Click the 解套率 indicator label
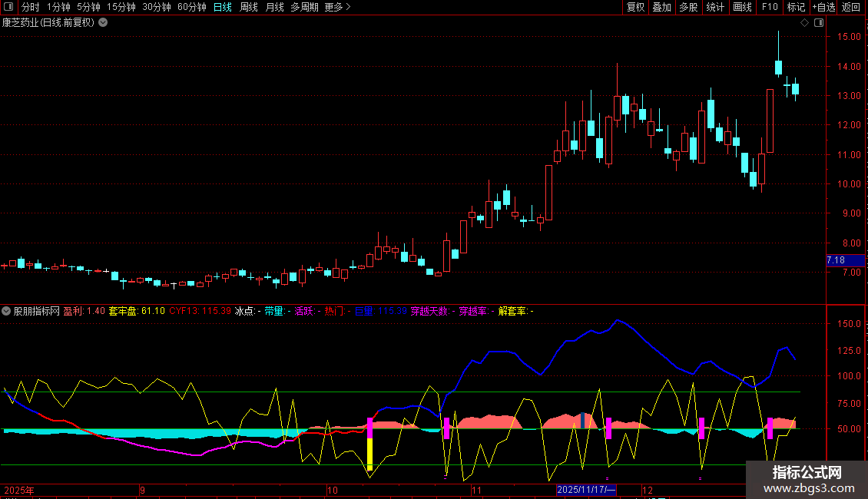This screenshot has width=868, height=499. click(512, 311)
